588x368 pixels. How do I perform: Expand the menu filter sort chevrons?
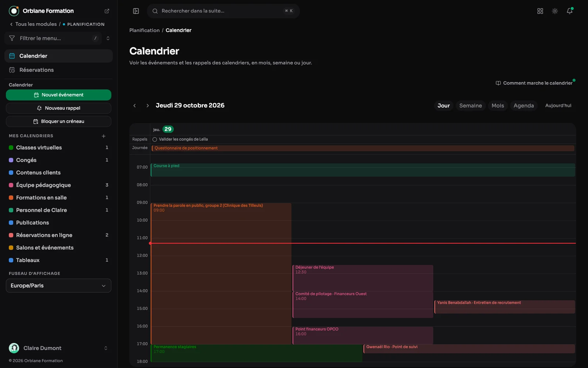tap(108, 38)
